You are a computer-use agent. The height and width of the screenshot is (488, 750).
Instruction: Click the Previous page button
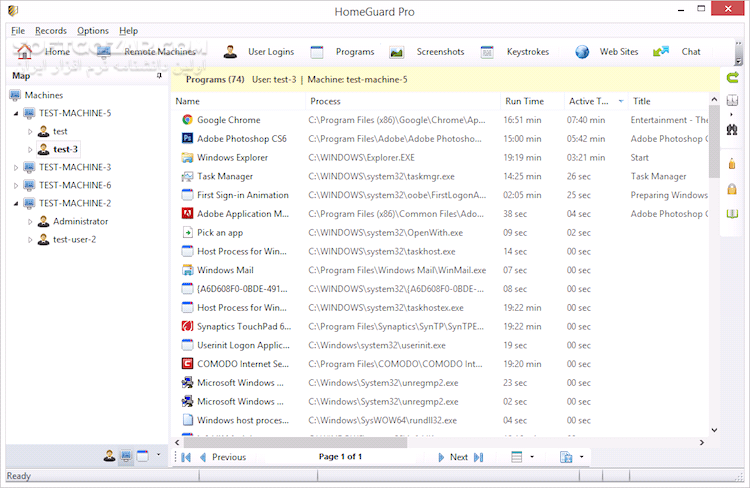point(222,457)
